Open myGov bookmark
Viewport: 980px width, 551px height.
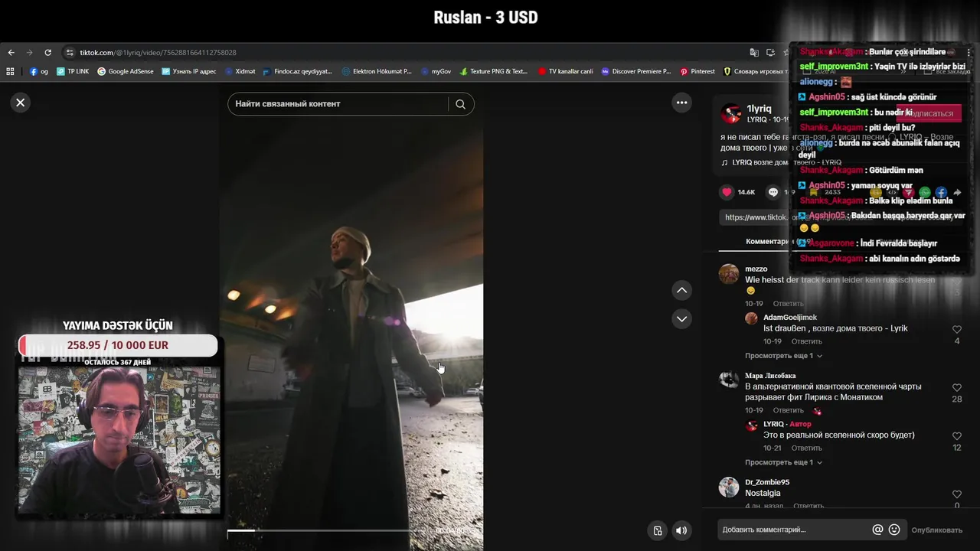point(436,71)
